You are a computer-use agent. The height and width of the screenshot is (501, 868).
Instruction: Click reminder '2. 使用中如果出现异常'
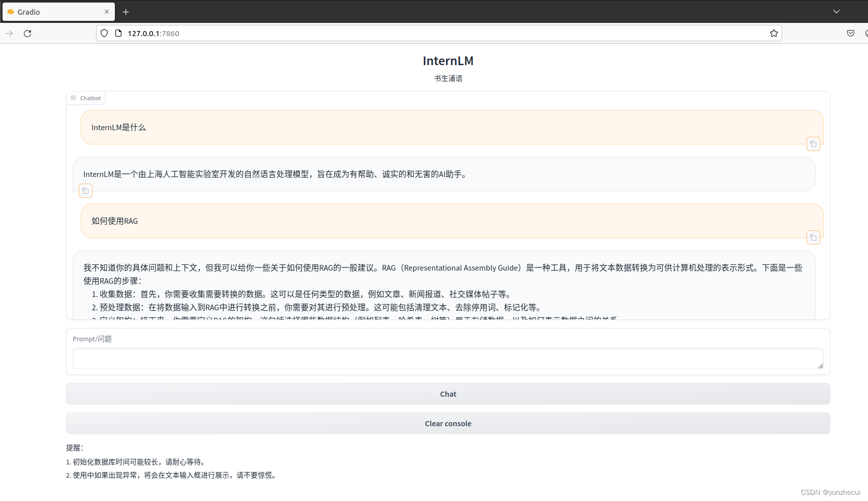[172, 476]
